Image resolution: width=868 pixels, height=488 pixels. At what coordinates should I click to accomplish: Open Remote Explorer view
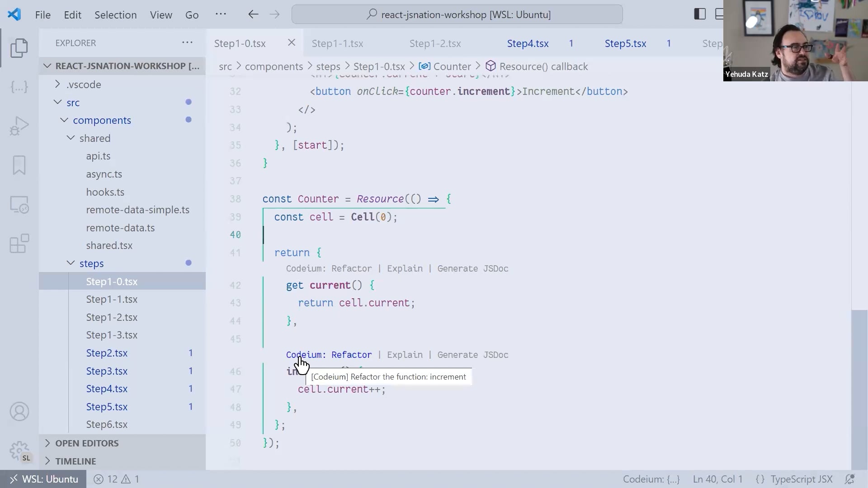(x=19, y=205)
